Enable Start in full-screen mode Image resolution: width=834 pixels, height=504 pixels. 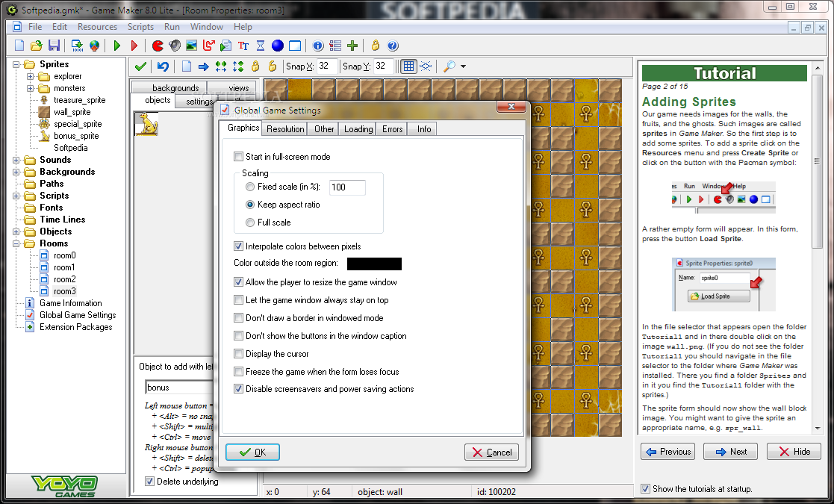tap(238, 157)
